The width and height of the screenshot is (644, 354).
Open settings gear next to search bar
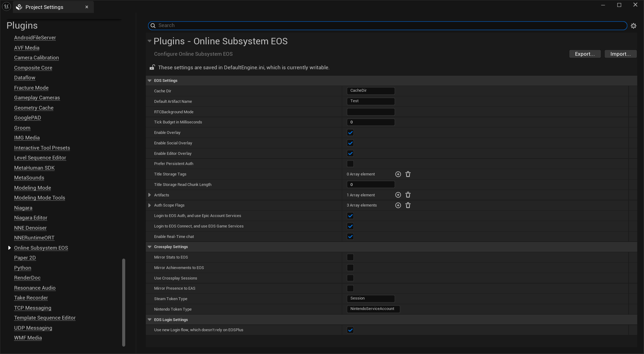click(633, 26)
